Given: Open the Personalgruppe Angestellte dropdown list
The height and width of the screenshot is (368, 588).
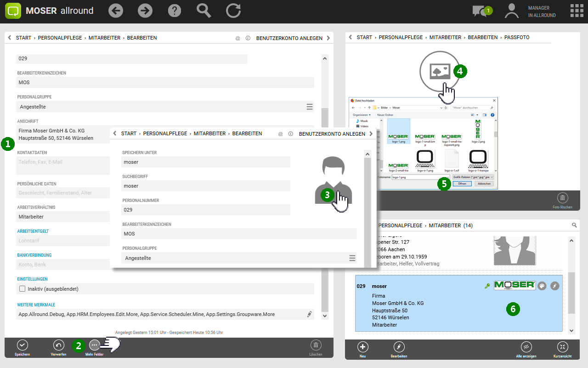Looking at the screenshot, I should pyautogui.click(x=309, y=107).
